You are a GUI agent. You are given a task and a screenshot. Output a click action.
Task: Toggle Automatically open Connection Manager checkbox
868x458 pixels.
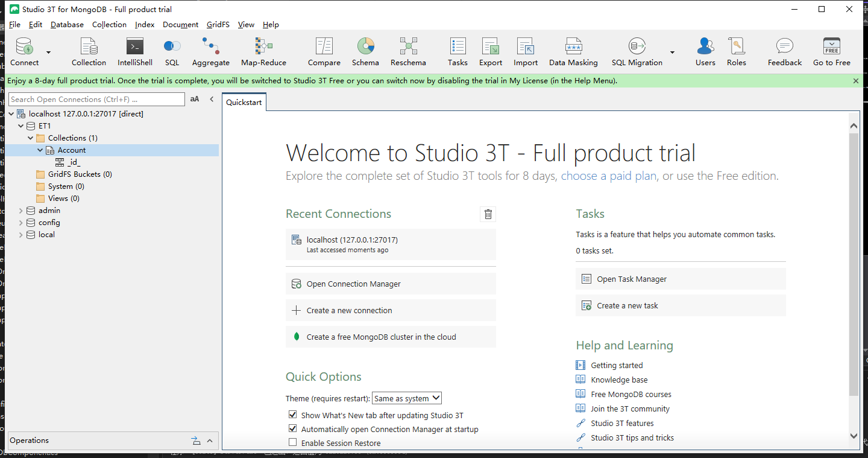(292, 429)
